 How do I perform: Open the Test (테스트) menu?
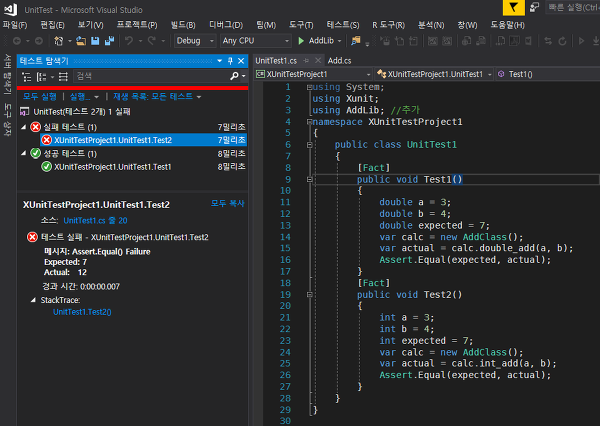tap(343, 25)
